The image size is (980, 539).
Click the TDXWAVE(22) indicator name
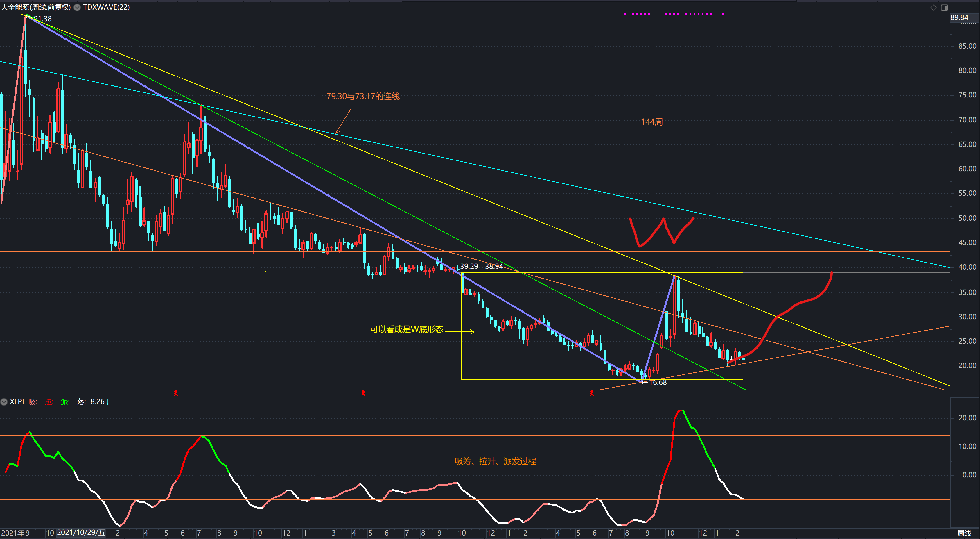(106, 7)
